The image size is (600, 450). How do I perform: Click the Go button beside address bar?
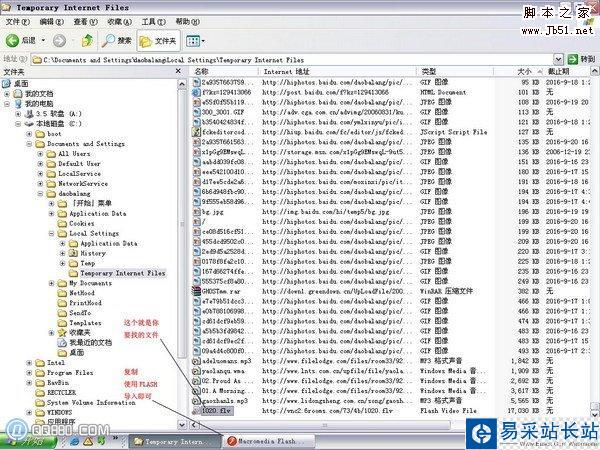[x=581, y=59]
